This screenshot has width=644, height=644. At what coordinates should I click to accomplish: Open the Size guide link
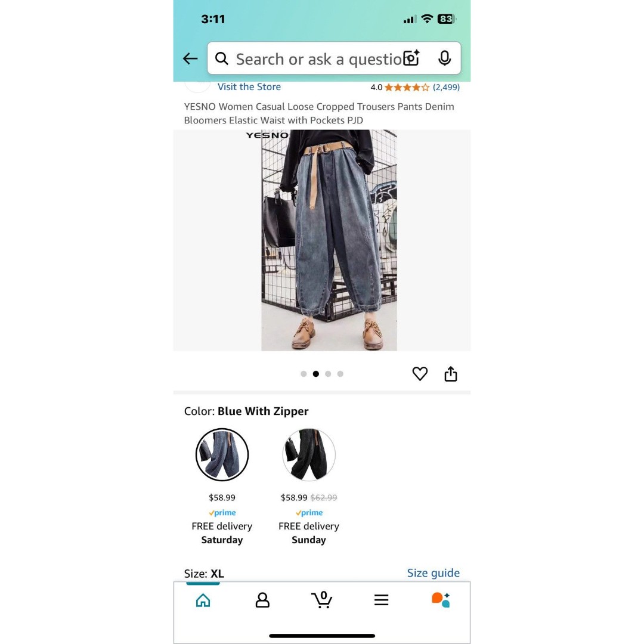pos(434,573)
